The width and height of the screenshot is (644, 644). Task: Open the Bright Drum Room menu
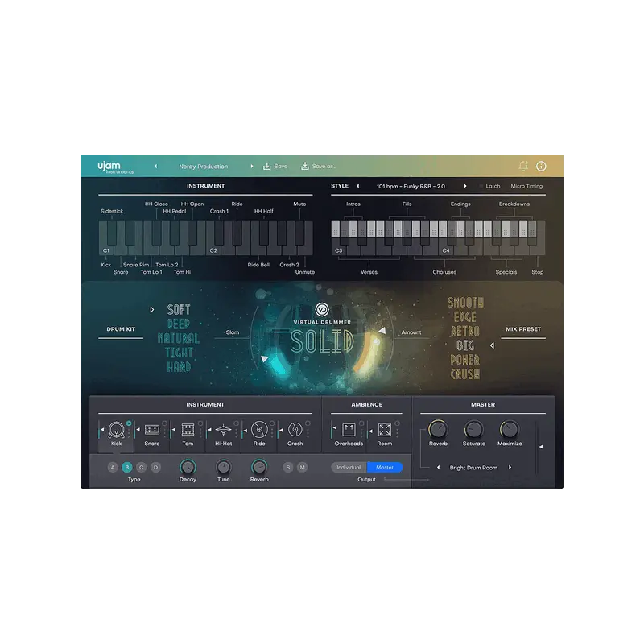click(x=473, y=468)
